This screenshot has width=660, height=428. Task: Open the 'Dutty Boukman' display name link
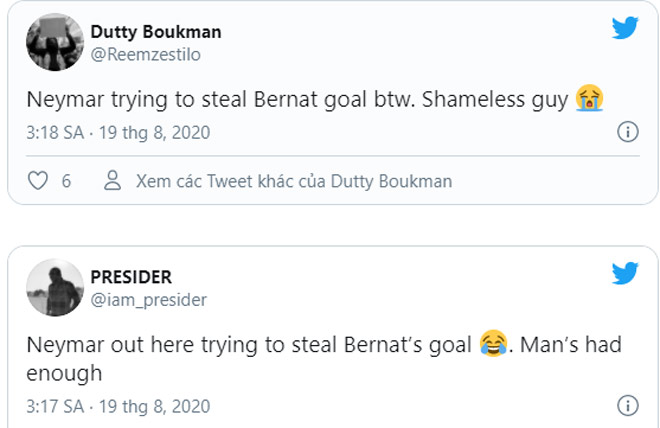click(x=156, y=32)
